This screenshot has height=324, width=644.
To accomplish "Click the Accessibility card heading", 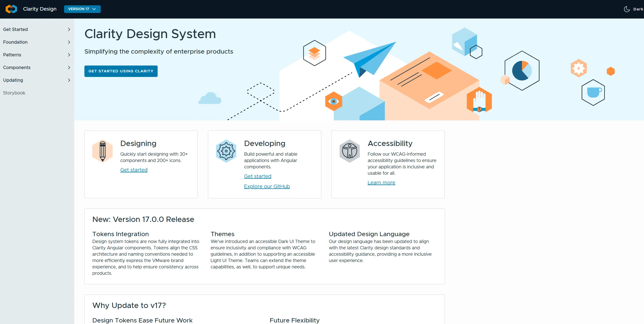I will click(x=390, y=143).
